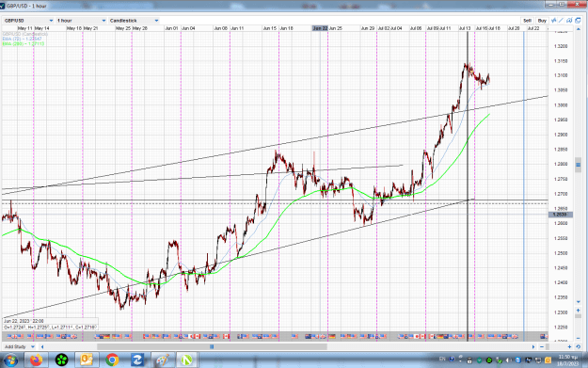Click the Sell button
The height and width of the screenshot is (368, 588).
point(527,21)
